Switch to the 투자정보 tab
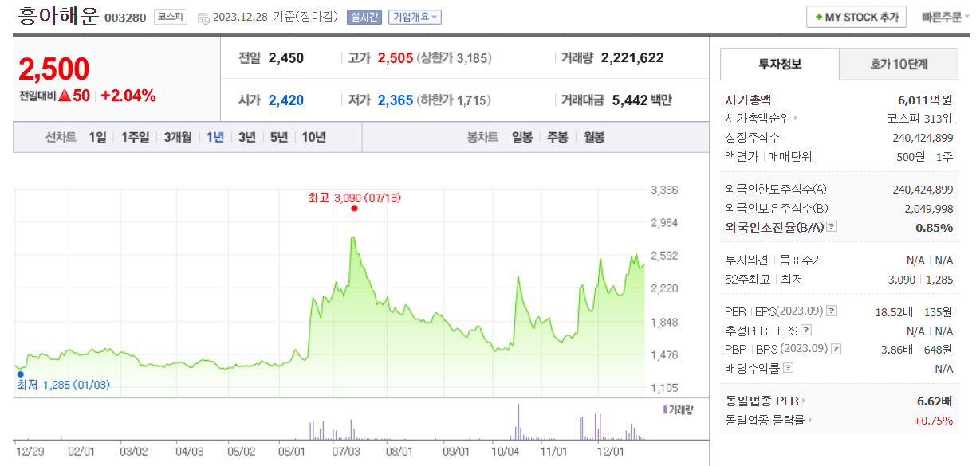This screenshot has height=466, width=980. [x=780, y=64]
